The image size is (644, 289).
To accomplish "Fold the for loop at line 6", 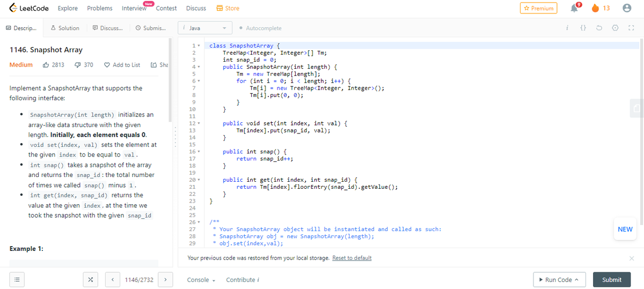I will tap(197, 80).
